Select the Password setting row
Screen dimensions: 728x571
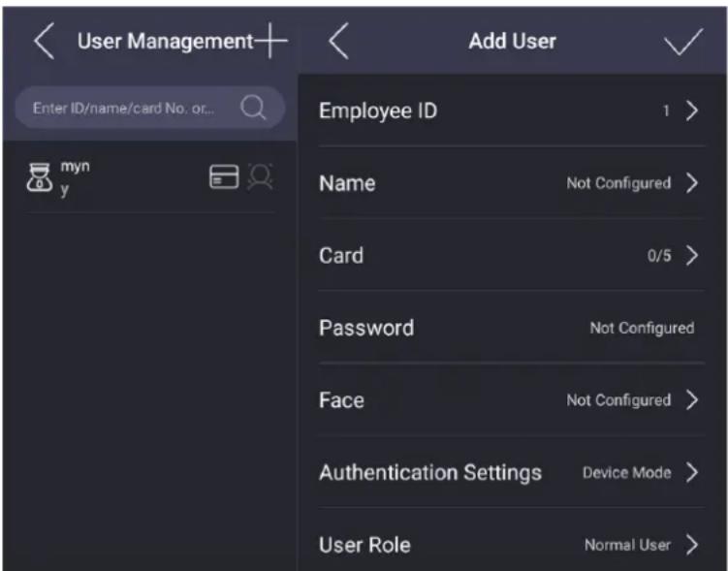coord(512,328)
